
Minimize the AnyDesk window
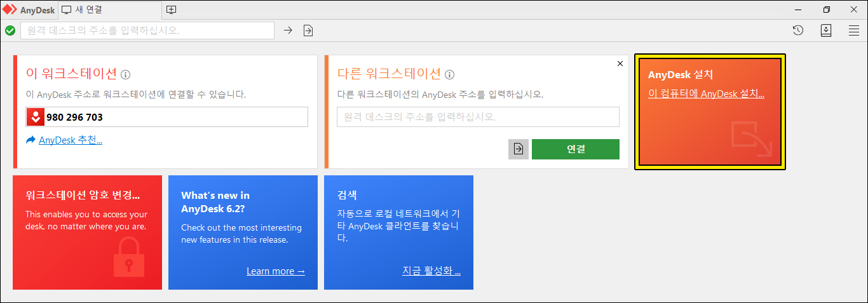(x=798, y=10)
